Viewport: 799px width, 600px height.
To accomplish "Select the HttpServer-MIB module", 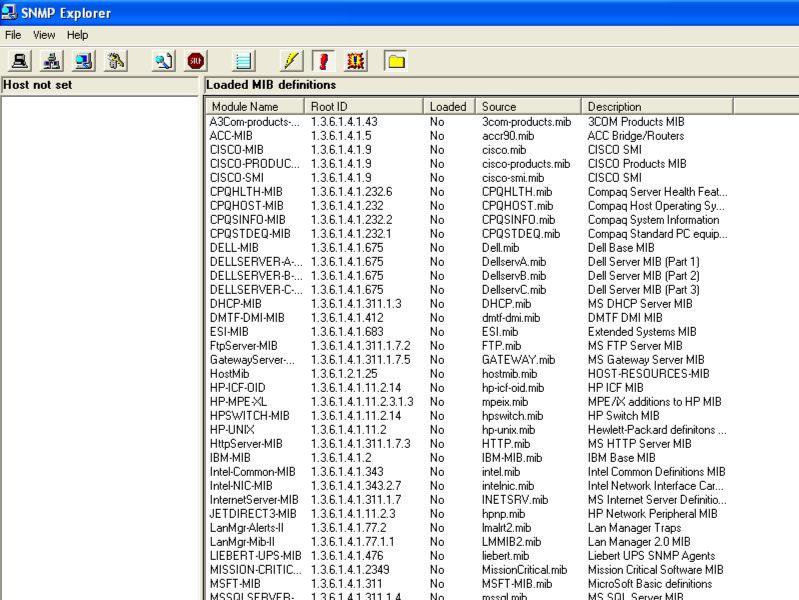I will pyautogui.click(x=246, y=444).
